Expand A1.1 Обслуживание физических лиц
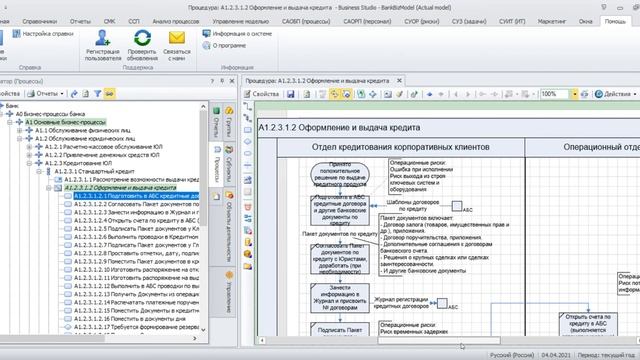 click(x=19, y=130)
